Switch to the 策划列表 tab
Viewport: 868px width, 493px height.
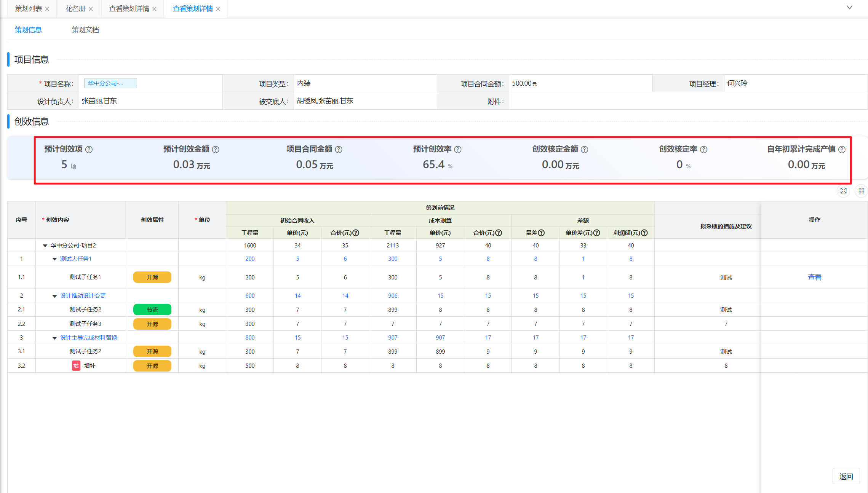29,9
